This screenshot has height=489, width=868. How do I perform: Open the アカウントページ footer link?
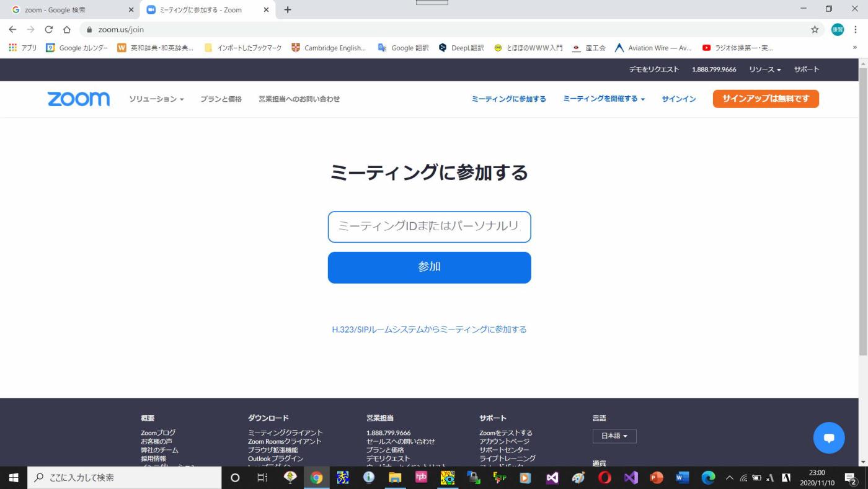pyautogui.click(x=505, y=442)
